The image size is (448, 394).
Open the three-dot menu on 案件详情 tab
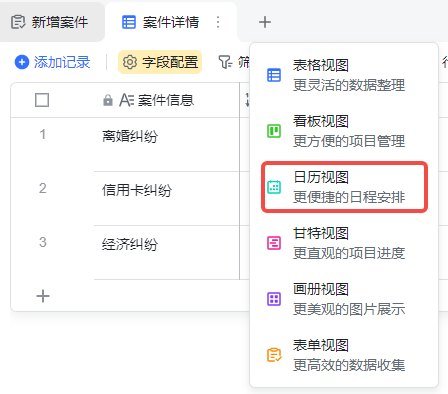(218, 22)
